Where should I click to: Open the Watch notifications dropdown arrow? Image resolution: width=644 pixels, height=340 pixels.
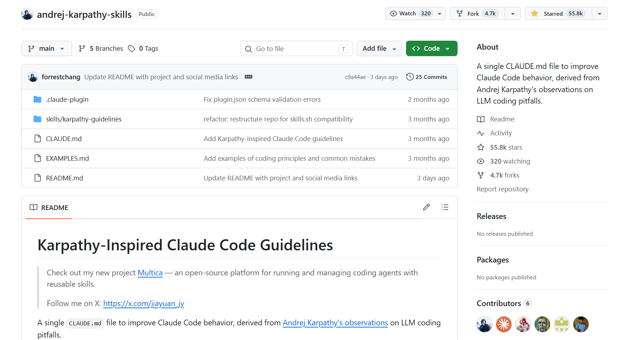click(x=440, y=14)
